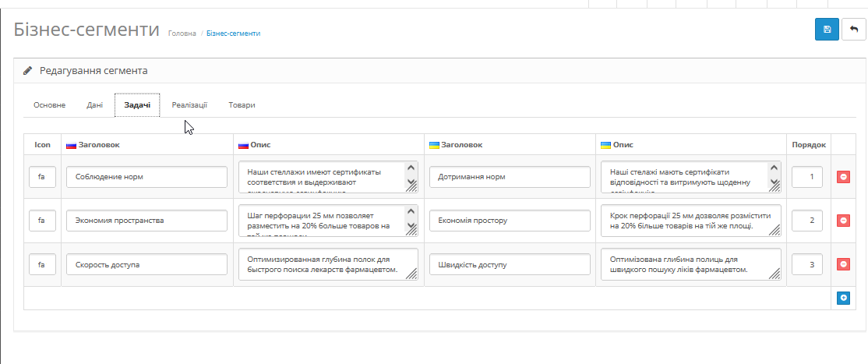
Task: Switch to the Основне tab
Action: pos(49,104)
